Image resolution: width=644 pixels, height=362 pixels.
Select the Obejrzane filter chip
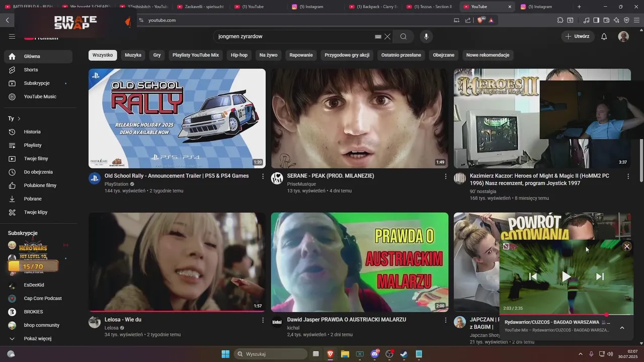tap(444, 55)
